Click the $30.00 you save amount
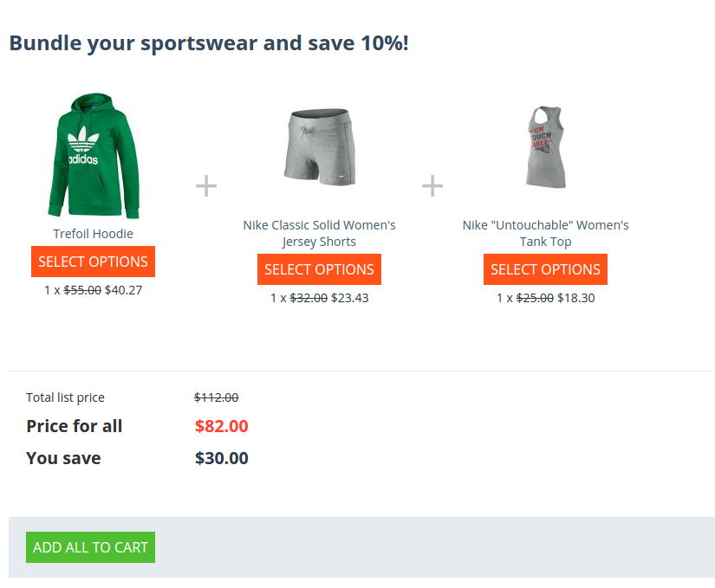 (x=222, y=458)
